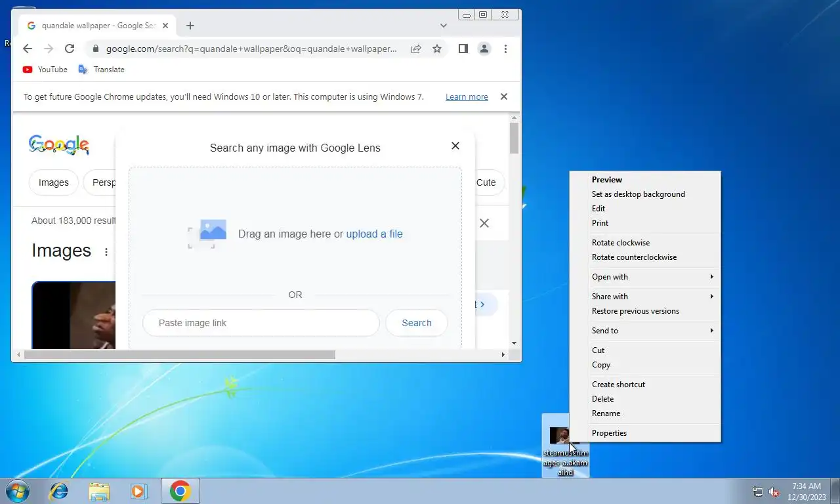Choose Create shortcut
Viewport: 840px width, 504px height.
click(x=645, y=385)
